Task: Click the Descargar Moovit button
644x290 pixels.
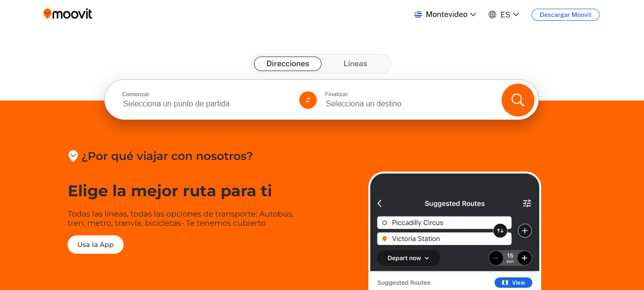Action: click(565, 14)
